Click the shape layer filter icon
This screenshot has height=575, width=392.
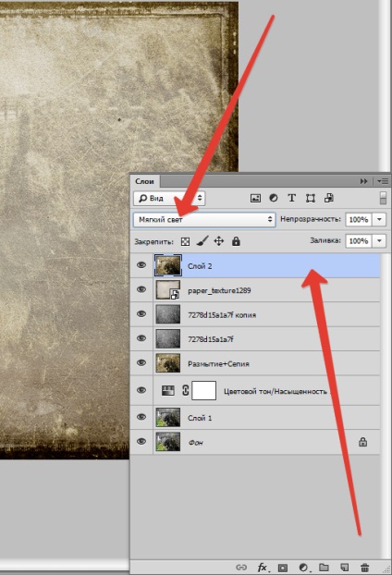[311, 199]
